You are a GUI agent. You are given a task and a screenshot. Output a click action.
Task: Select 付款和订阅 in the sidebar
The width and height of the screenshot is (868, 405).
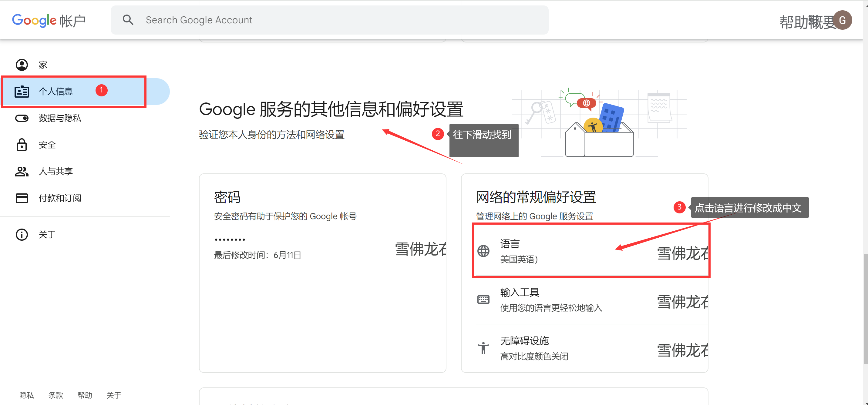tap(60, 198)
